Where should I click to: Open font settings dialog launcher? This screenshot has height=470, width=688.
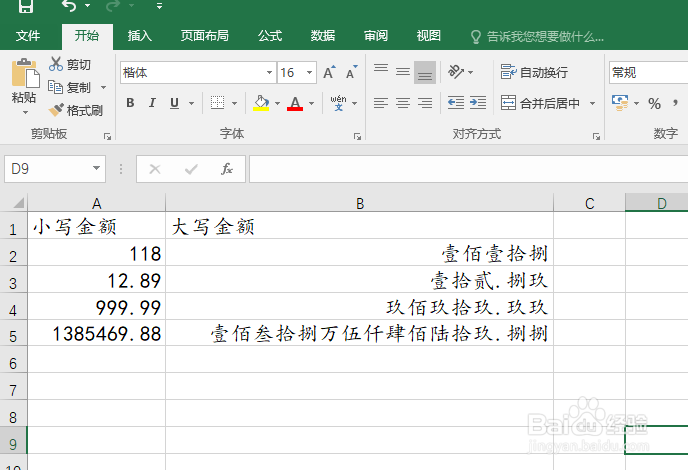357,136
